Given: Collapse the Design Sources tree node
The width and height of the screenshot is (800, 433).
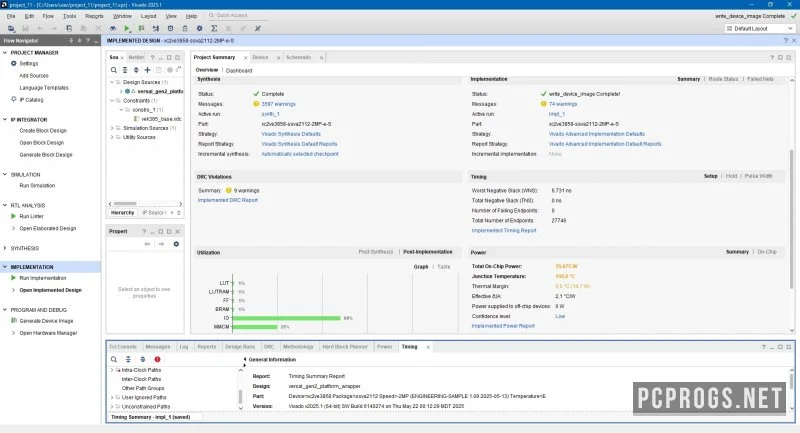Looking at the screenshot, I should [112, 82].
